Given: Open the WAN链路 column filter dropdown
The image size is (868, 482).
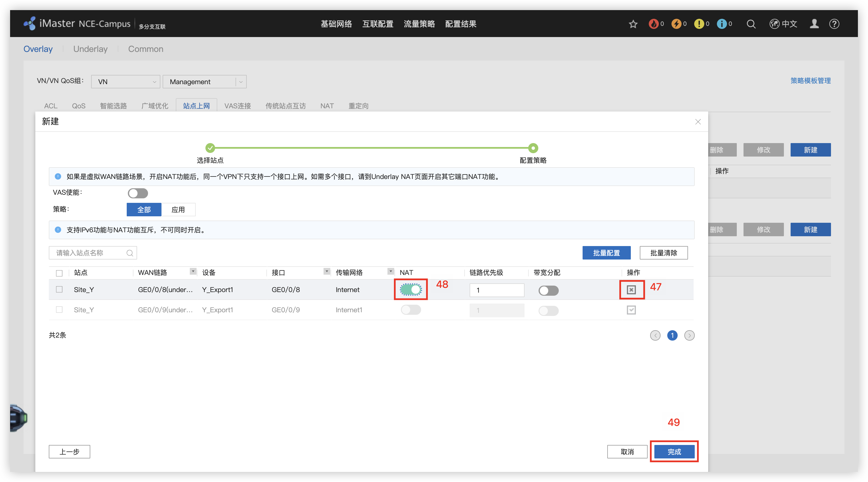Looking at the screenshot, I should pyautogui.click(x=193, y=272).
